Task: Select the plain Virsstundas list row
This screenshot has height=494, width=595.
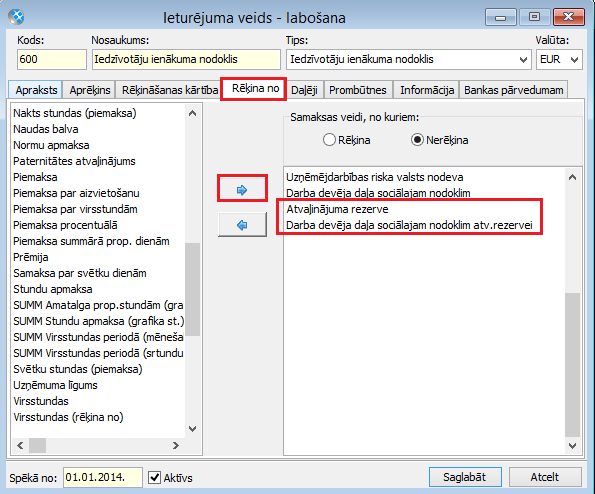Action: (98, 401)
